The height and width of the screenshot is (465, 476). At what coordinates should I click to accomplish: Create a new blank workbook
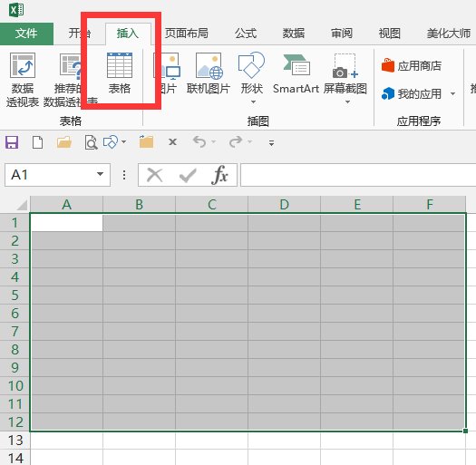point(37,142)
